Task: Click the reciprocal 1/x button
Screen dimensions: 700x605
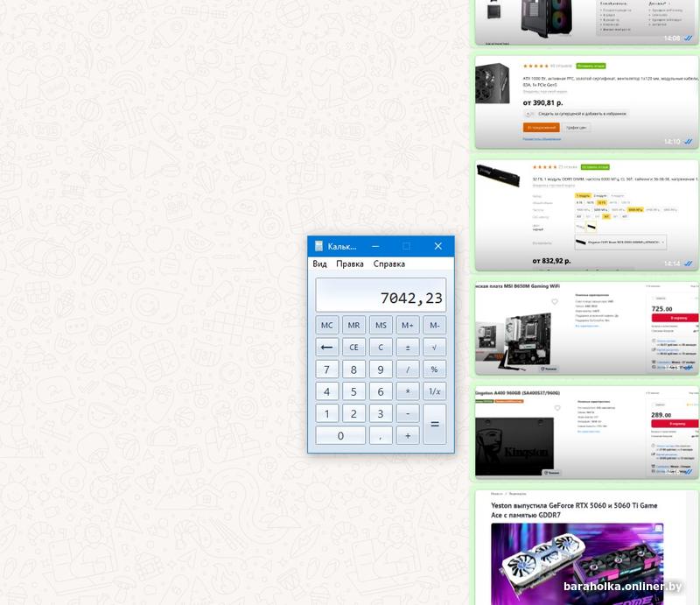Action: click(434, 391)
